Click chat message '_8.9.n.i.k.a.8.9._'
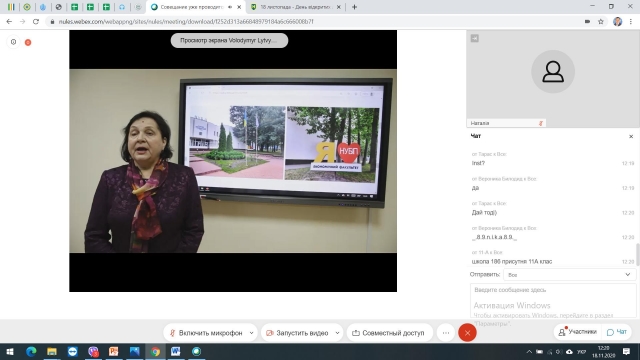640x360 pixels. [x=494, y=237]
